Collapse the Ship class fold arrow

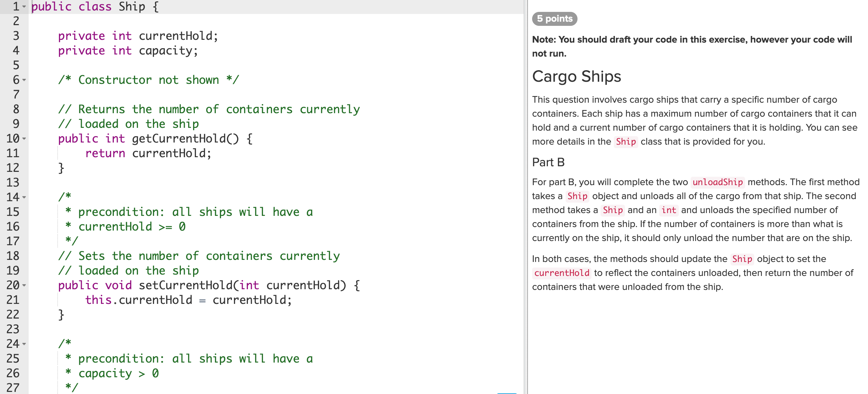(24, 7)
